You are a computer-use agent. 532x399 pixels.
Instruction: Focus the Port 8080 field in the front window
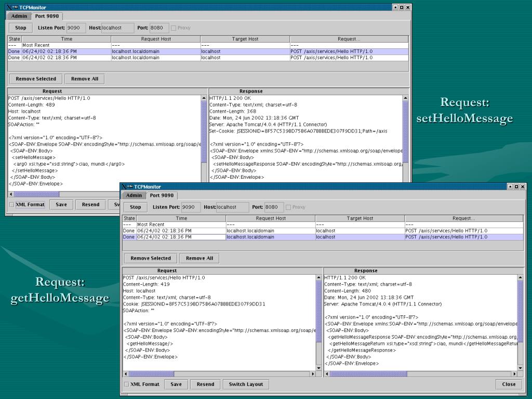click(x=274, y=207)
